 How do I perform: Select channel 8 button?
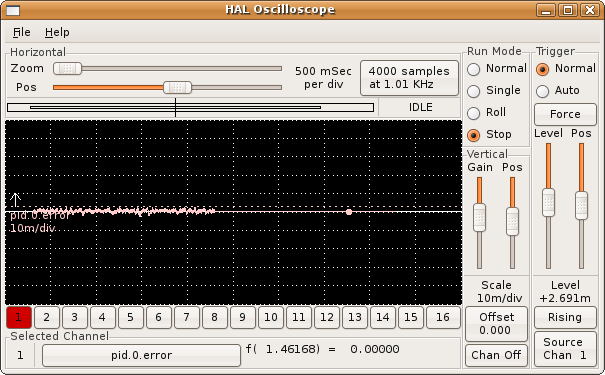[x=215, y=318]
